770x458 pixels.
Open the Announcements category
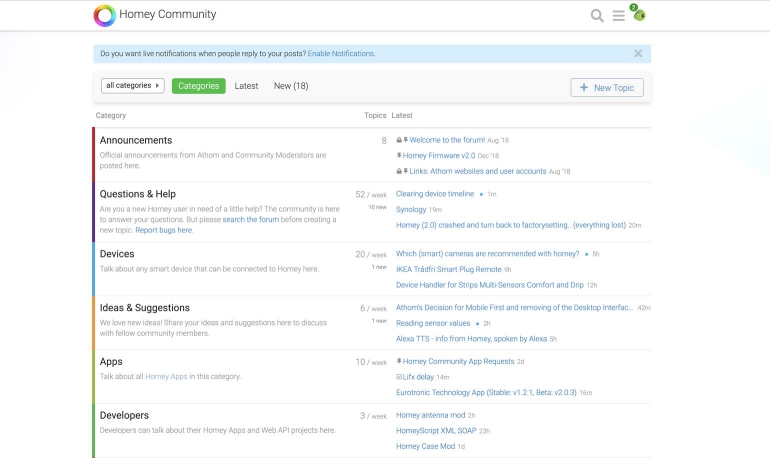coord(136,140)
